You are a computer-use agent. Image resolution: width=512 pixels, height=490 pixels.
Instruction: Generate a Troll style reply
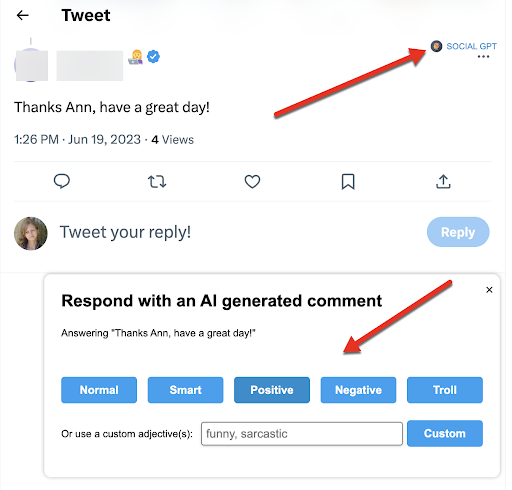click(445, 390)
